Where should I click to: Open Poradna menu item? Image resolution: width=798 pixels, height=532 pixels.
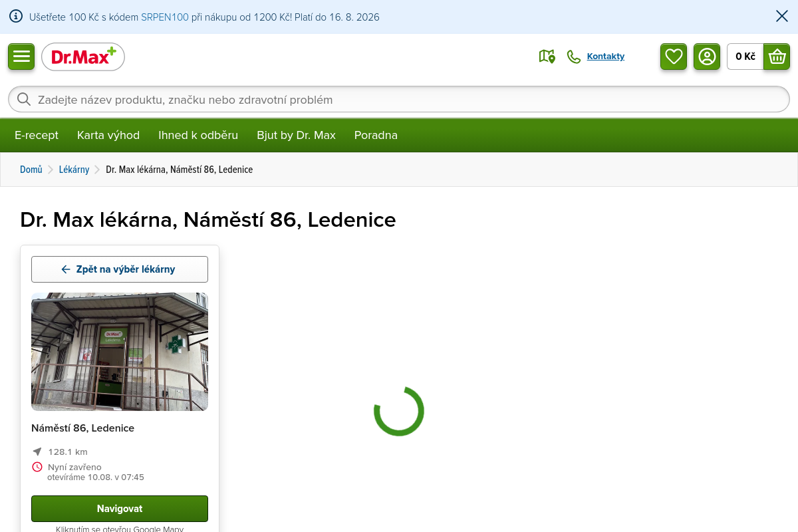pyautogui.click(x=376, y=135)
